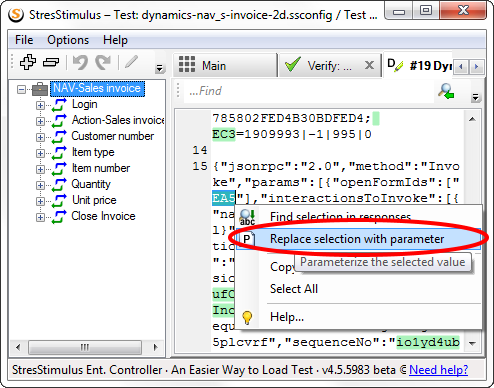Image resolution: width=494 pixels, height=388 pixels.
Task: Click the find-next magnifier icon
Action: click(x=446, y=91)
